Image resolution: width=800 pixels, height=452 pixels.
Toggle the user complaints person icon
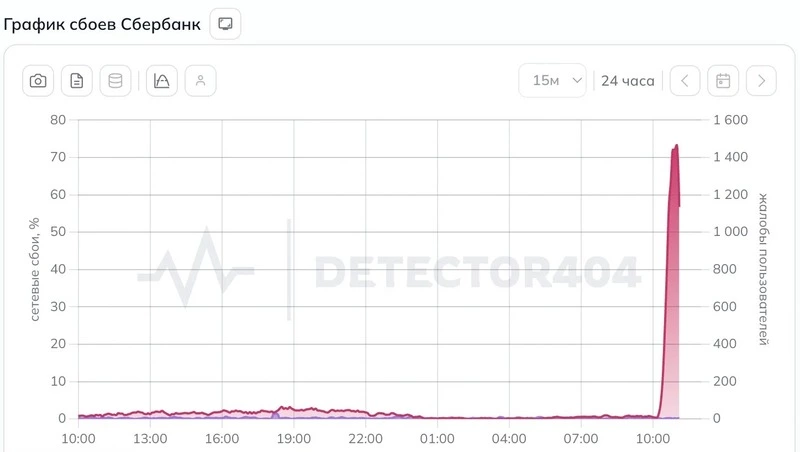[200, 81]
